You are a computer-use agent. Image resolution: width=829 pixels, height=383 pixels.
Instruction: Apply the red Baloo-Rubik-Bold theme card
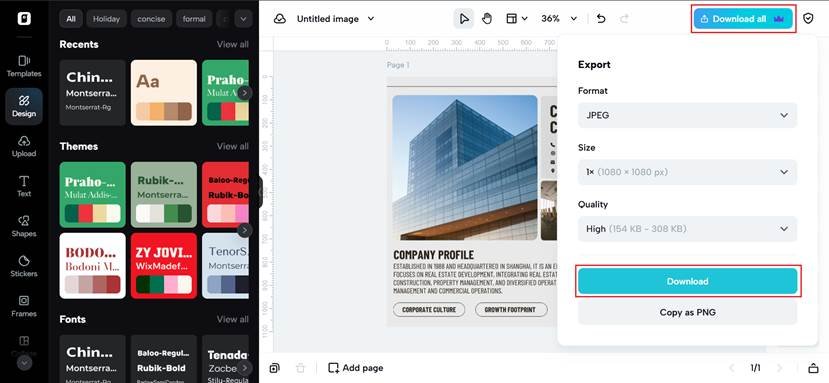pyautogui.click(x=225, y=195)
